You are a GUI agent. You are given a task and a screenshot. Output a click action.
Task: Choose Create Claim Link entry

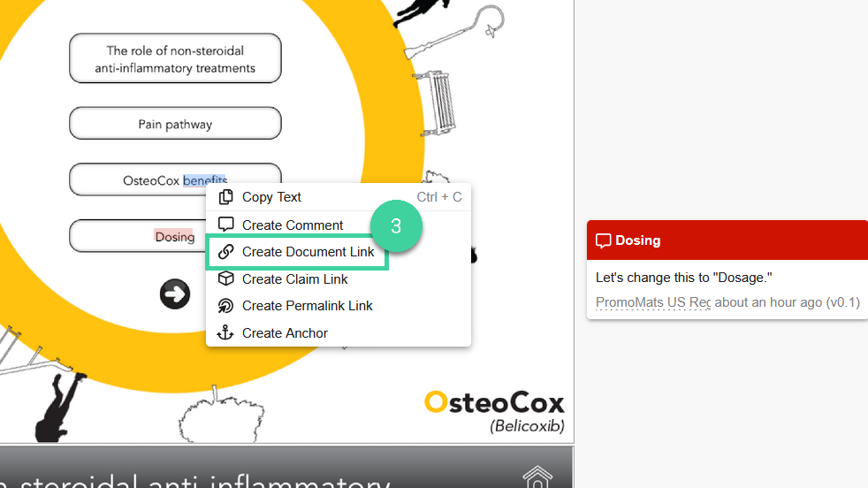coord(339,279)
